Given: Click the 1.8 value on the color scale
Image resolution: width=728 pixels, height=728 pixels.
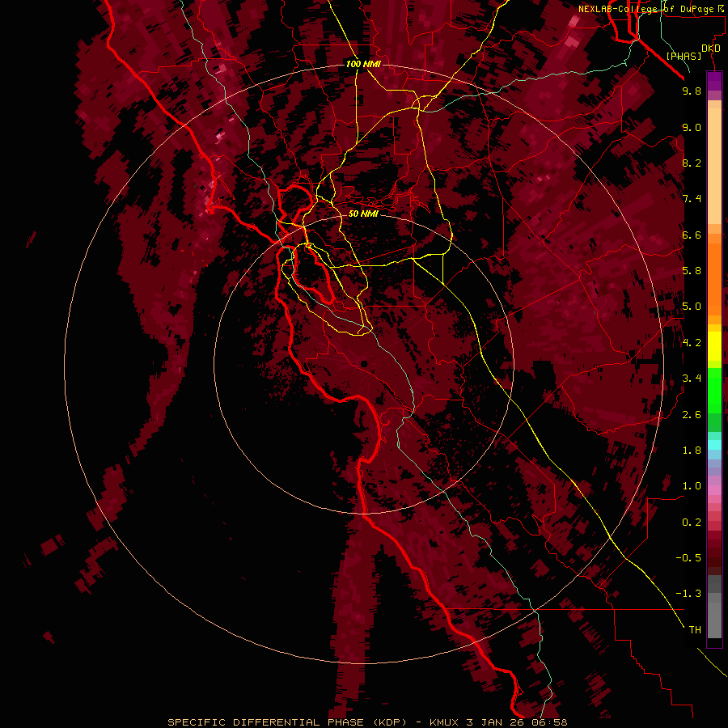Looking at the screenshot, I should (692, 451).
